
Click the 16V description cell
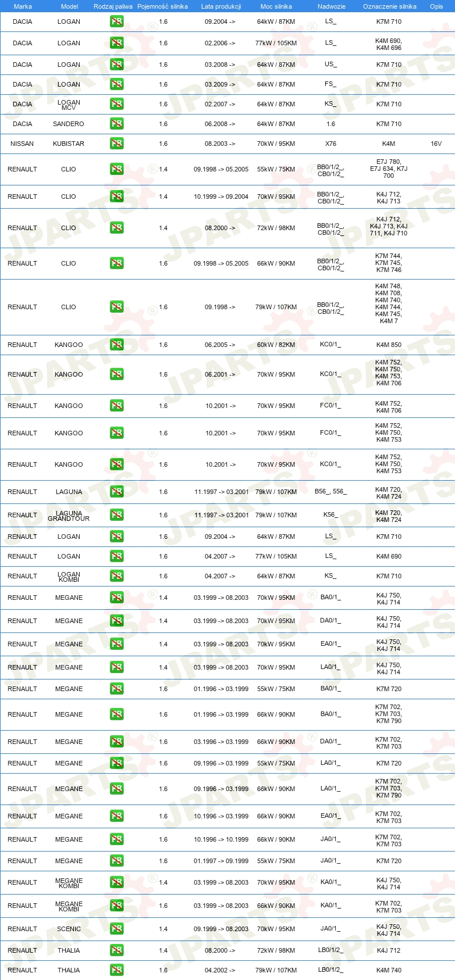tap(436, 144)
